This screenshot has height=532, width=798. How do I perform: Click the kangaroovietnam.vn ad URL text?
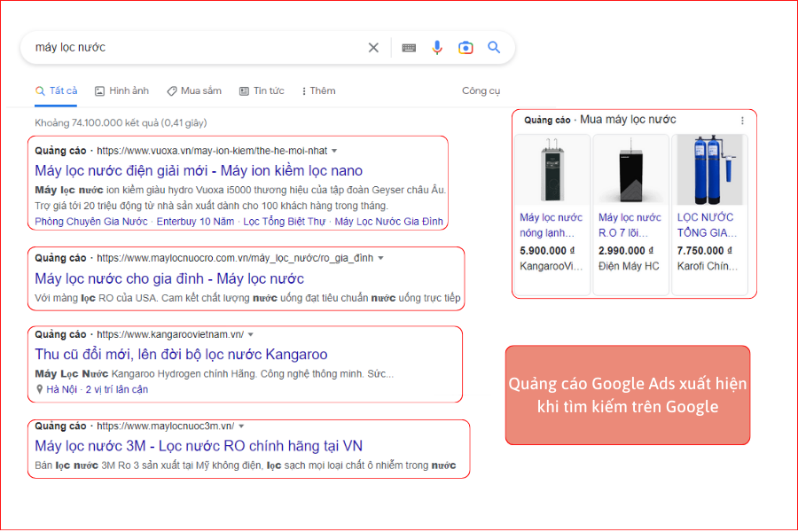coord(170,334)
